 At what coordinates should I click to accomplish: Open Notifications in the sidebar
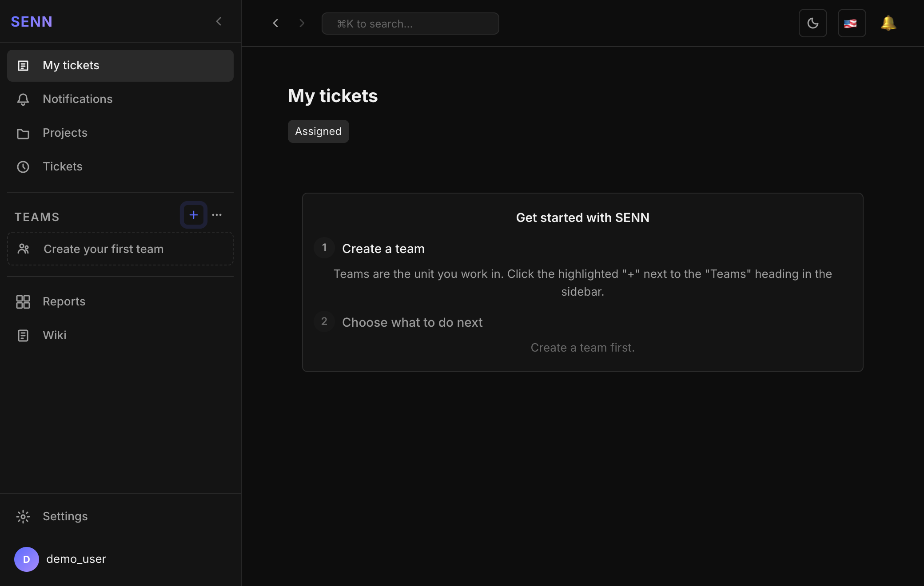click(120, 99)
